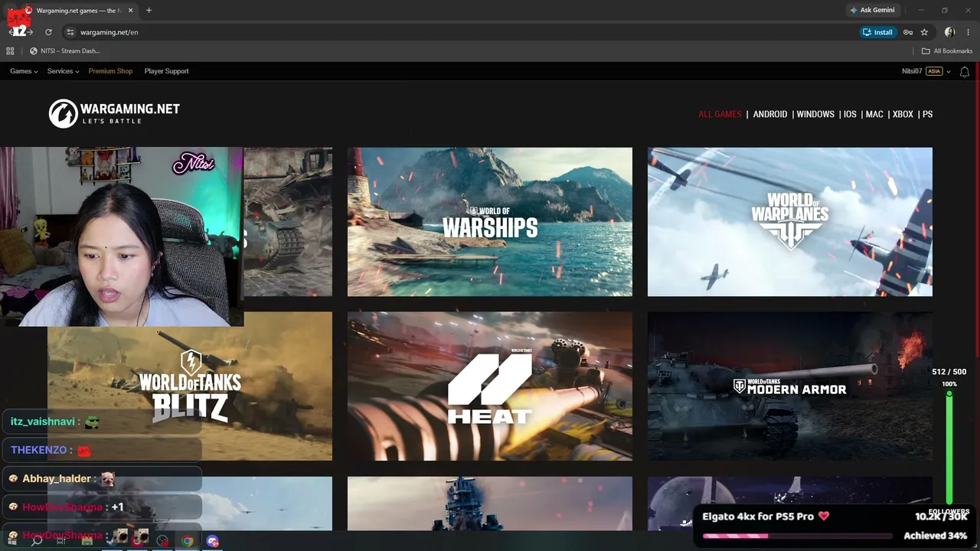Open Discord from the taskbar

(213, 540)
